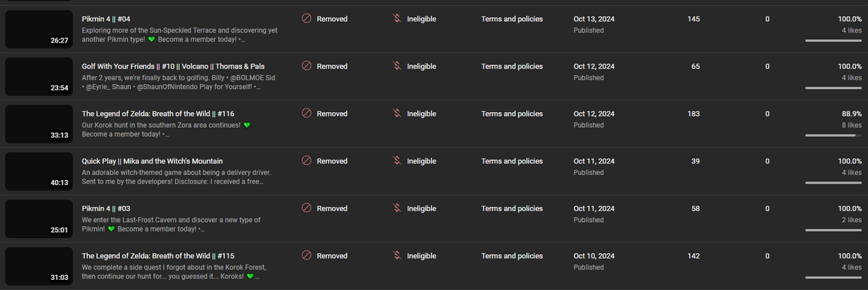Image resolution: width=868 pixels, height=290 pixels.
Task: Click the Removed visibility icon for Zelda #115
Action: pos(307,256)
